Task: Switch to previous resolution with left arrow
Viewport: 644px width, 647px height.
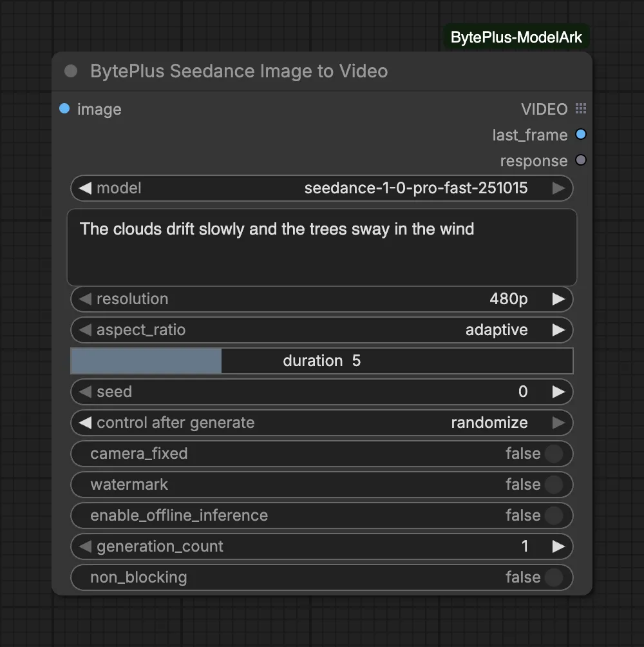Action: [x=85, y=299]
